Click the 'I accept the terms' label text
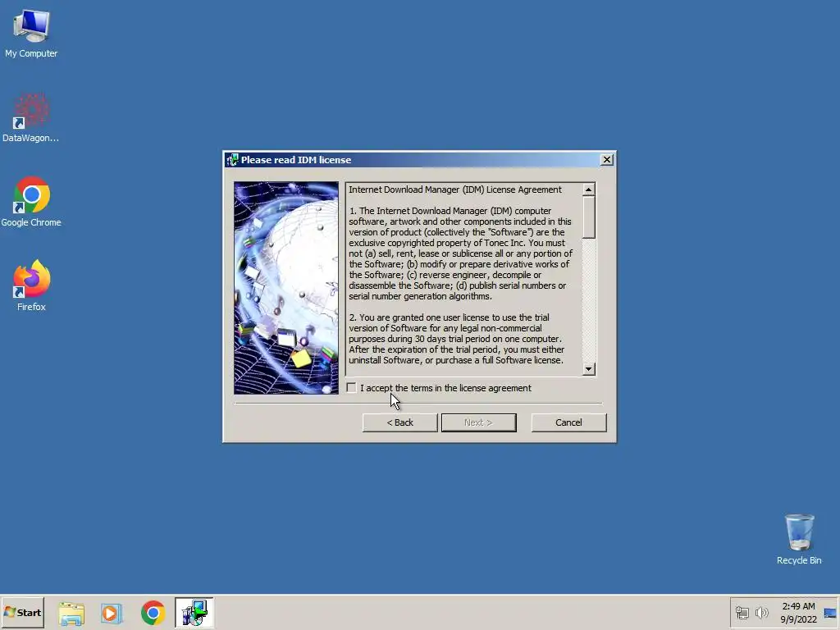 445,388
